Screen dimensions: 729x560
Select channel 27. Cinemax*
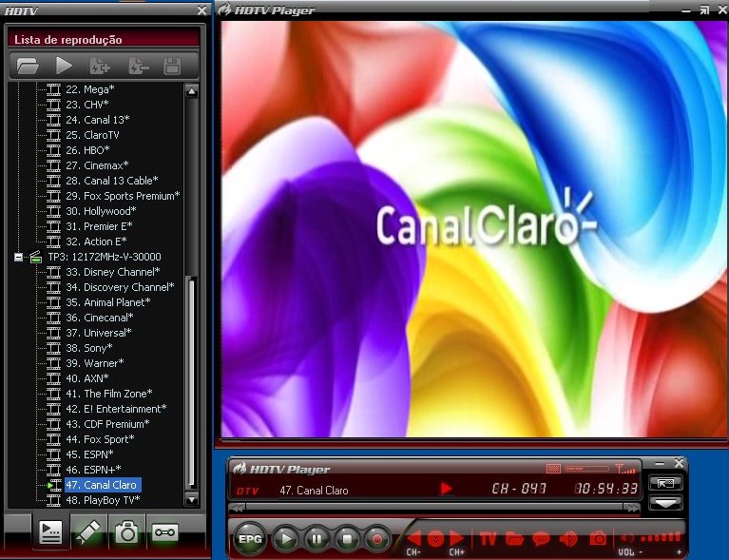pyautogui.click(x=97, y=165)
